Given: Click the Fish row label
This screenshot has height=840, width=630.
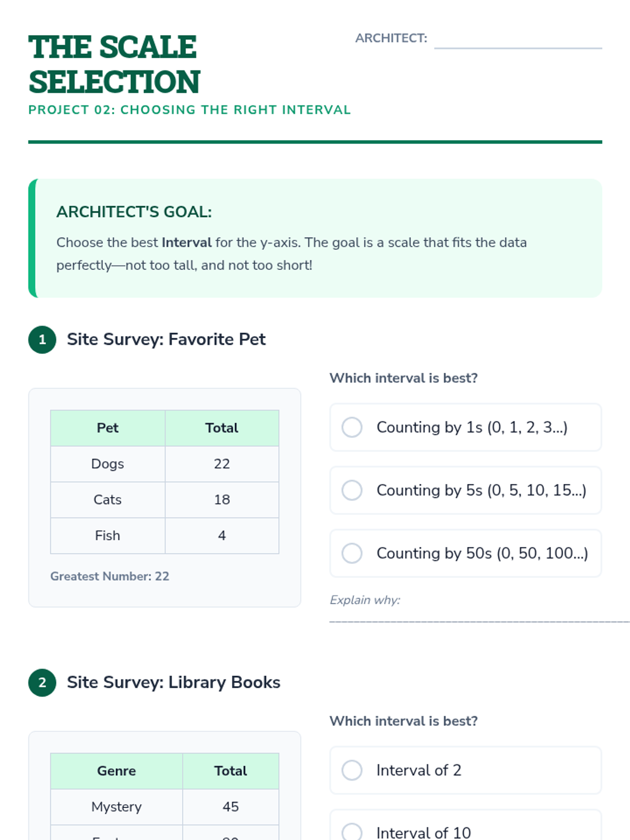Looking at the screenshot, I should coord(108,535).
